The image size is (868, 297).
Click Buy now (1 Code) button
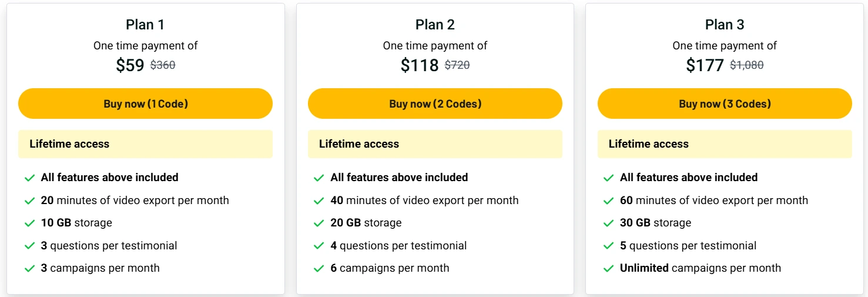point(145,104)
